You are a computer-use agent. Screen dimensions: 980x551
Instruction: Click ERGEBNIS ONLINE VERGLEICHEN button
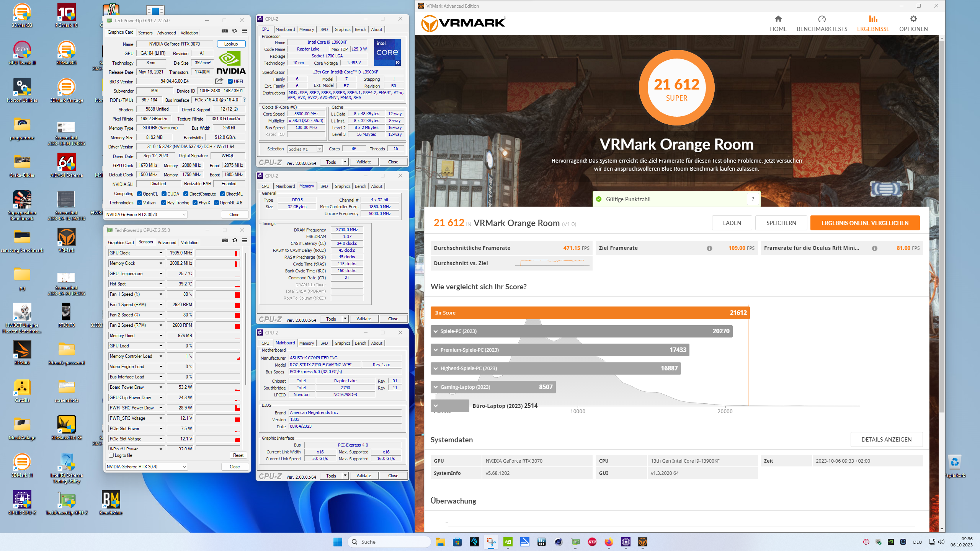click(x=865, y=223)
